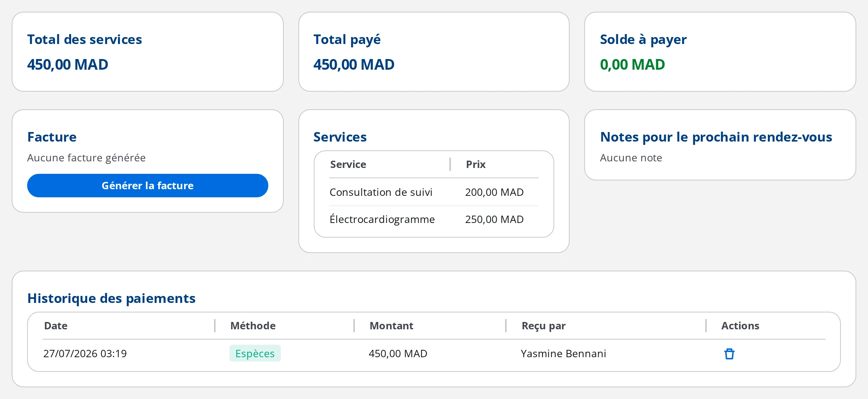The image size is (868, 399).
Task: Select the 200,00 MAD price cell
Action: click(494, 192)
